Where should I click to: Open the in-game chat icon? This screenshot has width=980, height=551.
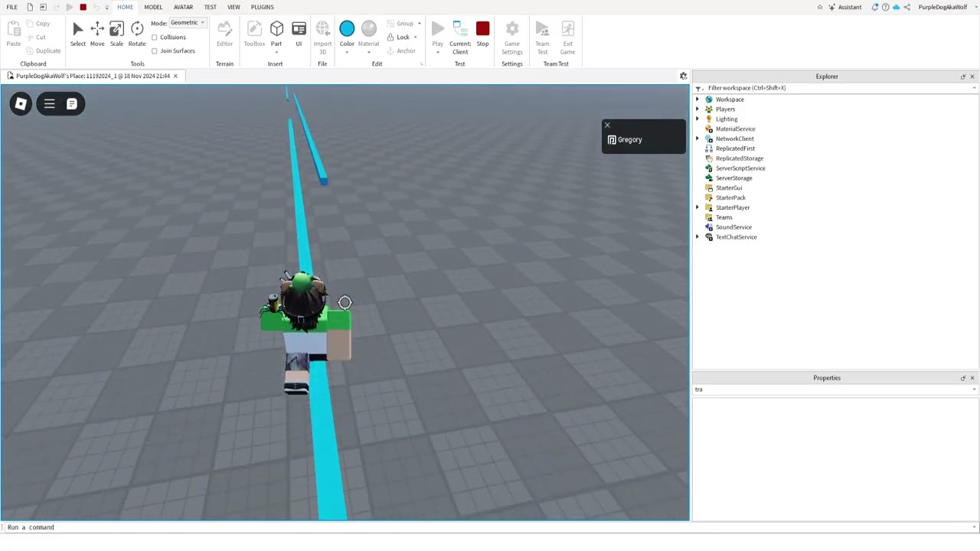71,104
